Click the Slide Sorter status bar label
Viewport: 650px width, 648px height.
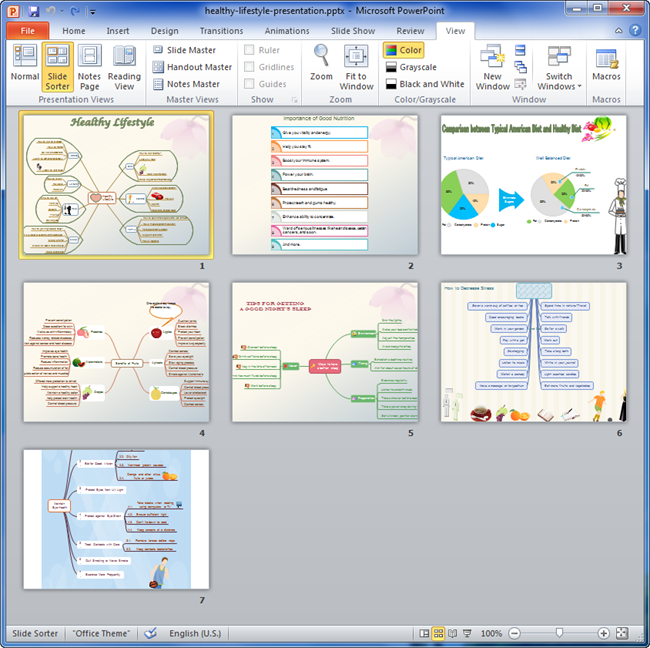(x=35, y=633)
